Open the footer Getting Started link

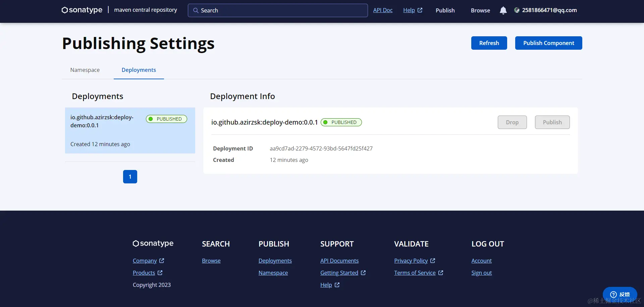(x=339, y=273)
